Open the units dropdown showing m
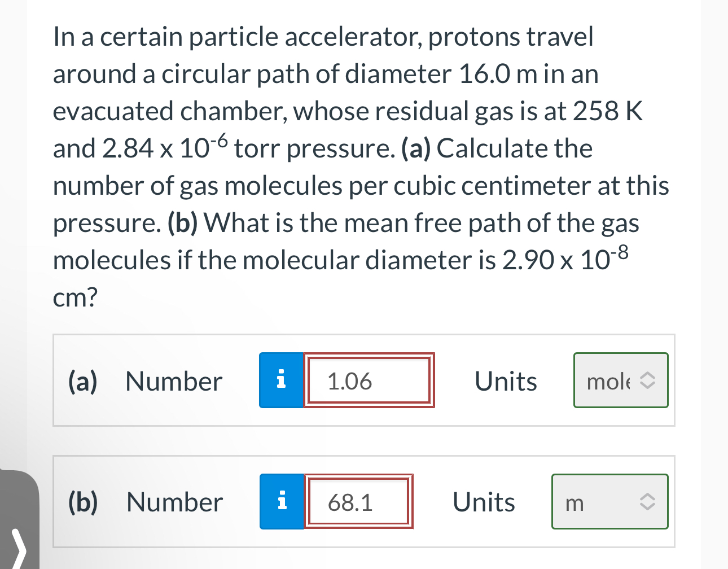Image resolution: width=728 pixels, height=569 pixels. click(x=609, y=501)
